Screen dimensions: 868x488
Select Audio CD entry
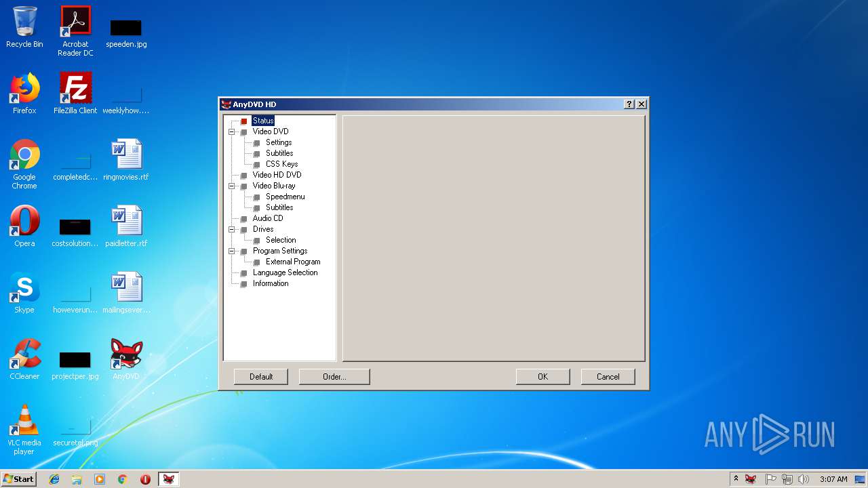[268, 218]
